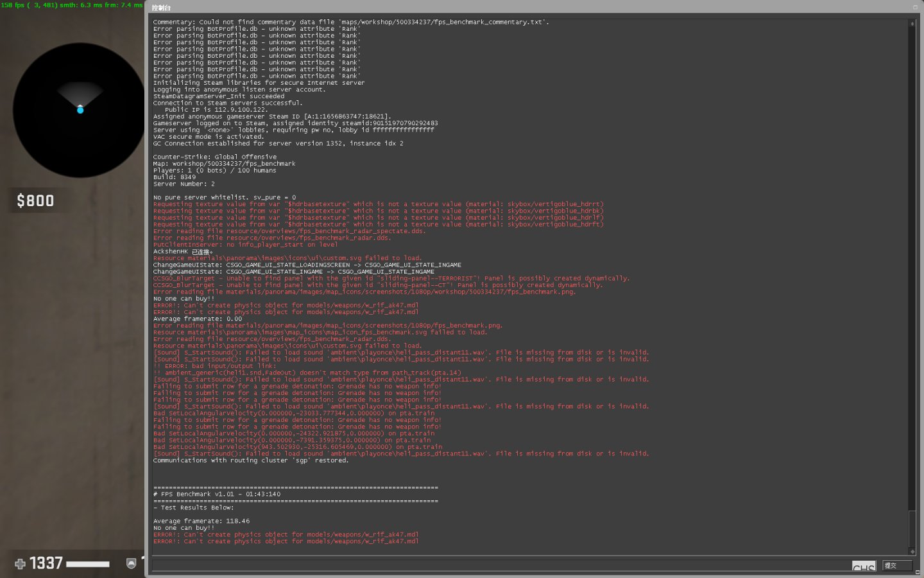Click the 'GC Connection established for server version 1352' line
This screenshot has width=924, height=578.
point(278,143)
